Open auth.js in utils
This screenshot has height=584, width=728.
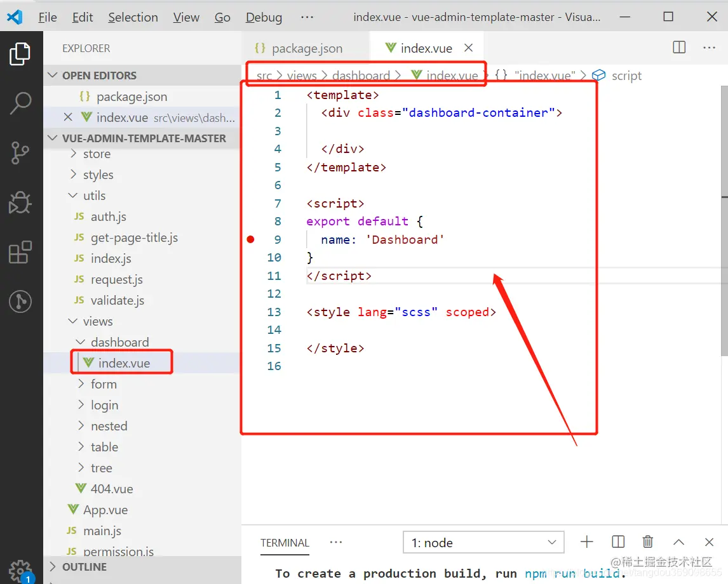point(108,216)
